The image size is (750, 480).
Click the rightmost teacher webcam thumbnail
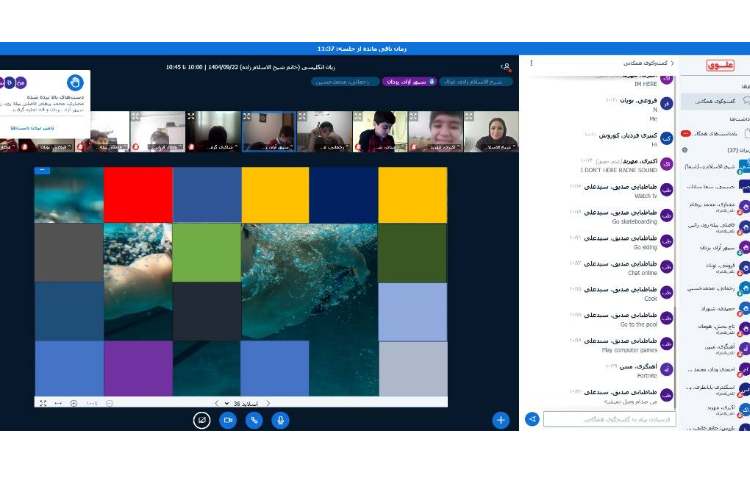coord(497,131)
